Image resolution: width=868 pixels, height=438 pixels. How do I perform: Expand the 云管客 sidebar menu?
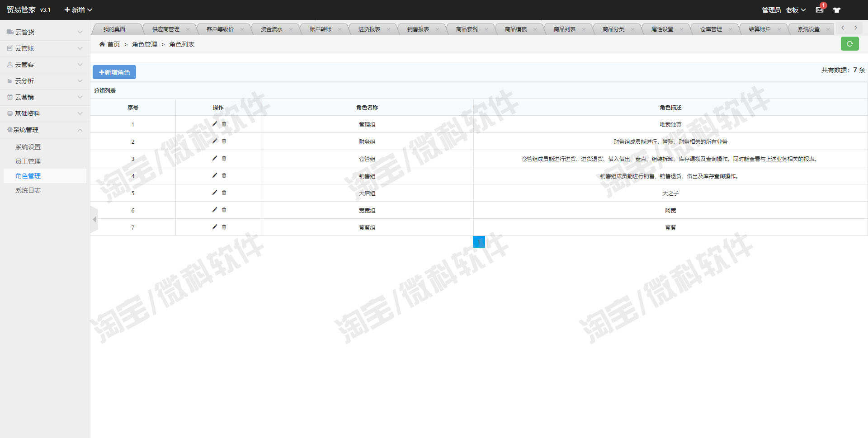tap(45, 65)
